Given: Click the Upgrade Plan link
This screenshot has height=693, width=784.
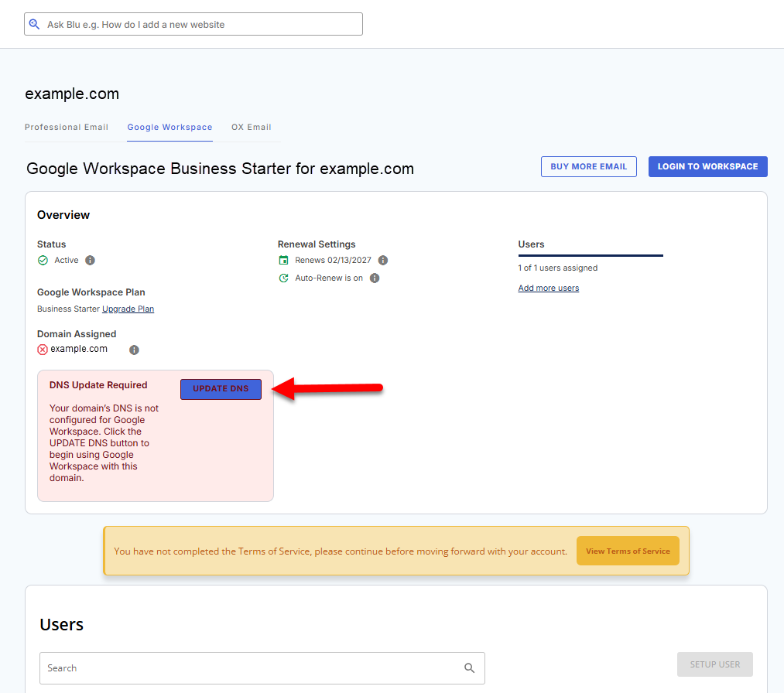Looking at the screenshot, I should (128, 309).
